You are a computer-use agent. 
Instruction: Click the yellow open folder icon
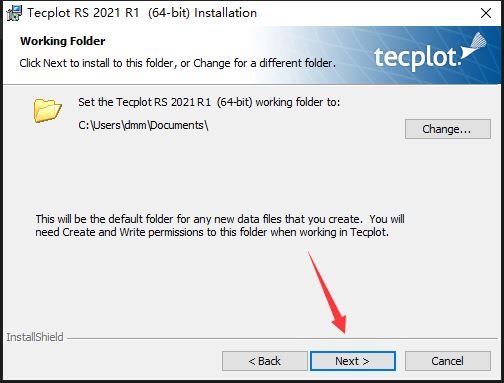(x=47, y=110)
